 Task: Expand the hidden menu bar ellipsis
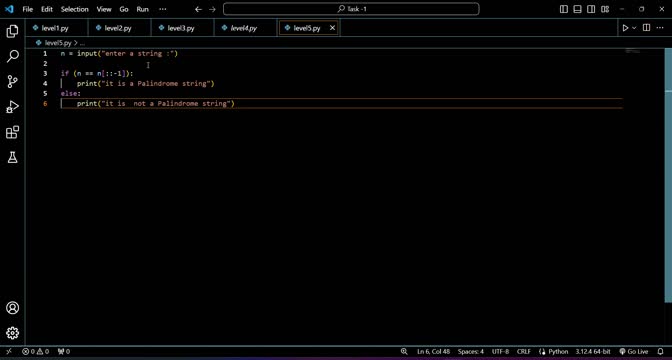pos(162,9)
